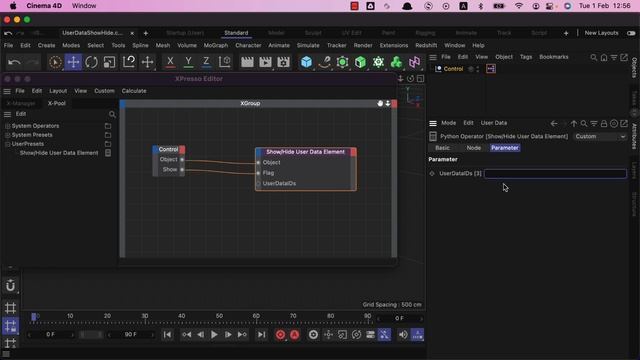Expand System Operators folder
Image resolution: width=640 pixels, height=360 pixels.
tap(7, 126)
